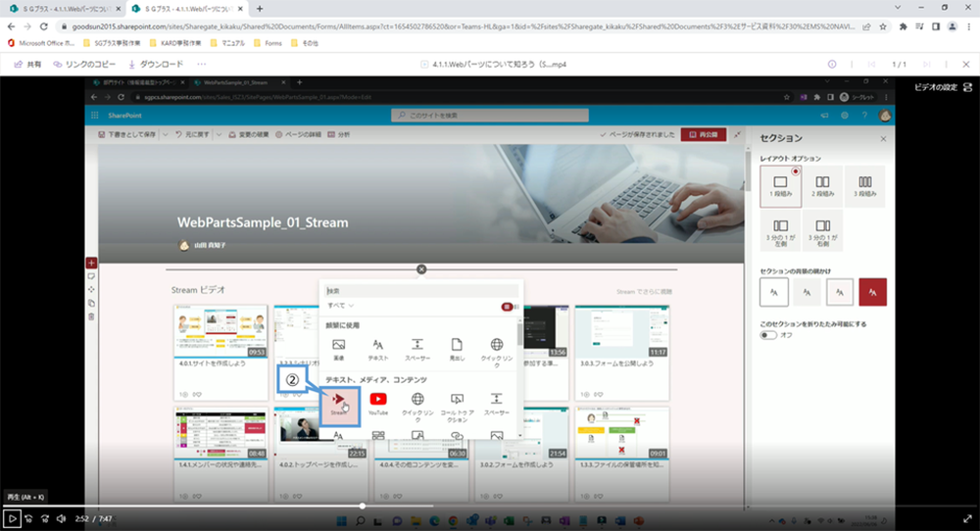This screenshot has width=980, height=531.
Task: Click the SharePoint このサイトを検索 box
Action: (x=489, y=116)
